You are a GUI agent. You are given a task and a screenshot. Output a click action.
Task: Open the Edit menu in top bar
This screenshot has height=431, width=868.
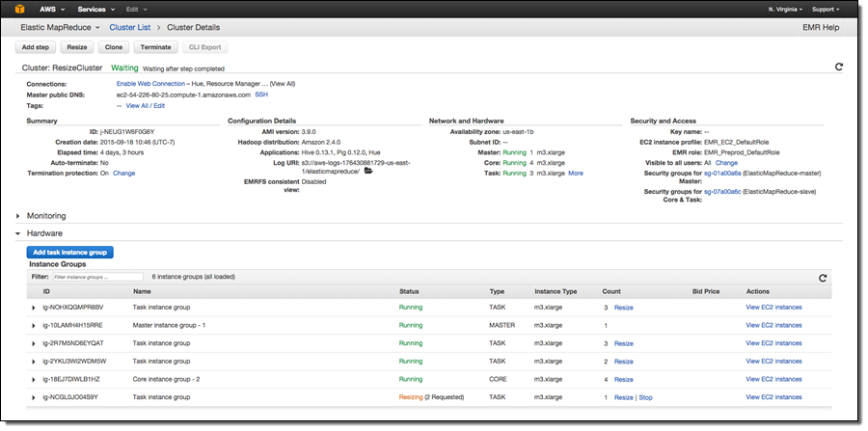(x=137, y=10)
